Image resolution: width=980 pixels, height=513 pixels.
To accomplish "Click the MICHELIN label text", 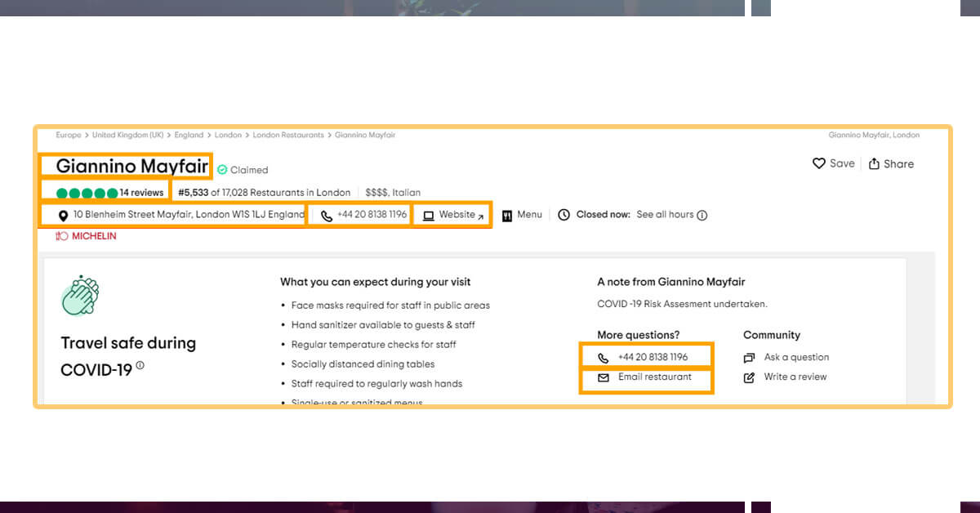I will pos(94,236).
